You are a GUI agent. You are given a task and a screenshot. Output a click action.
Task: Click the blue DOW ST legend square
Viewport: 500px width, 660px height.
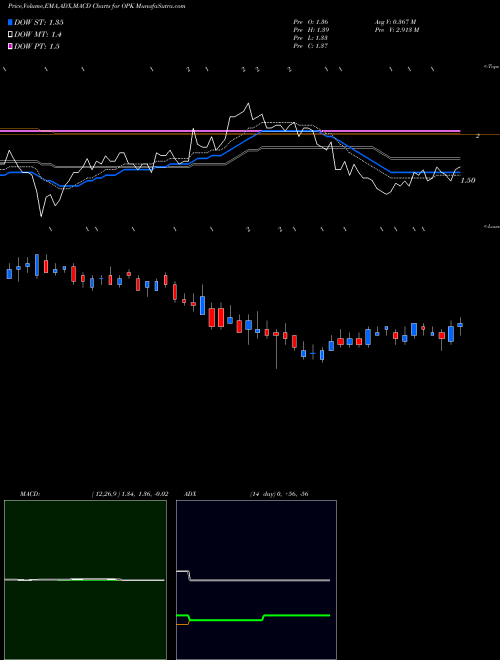[10, 22]
